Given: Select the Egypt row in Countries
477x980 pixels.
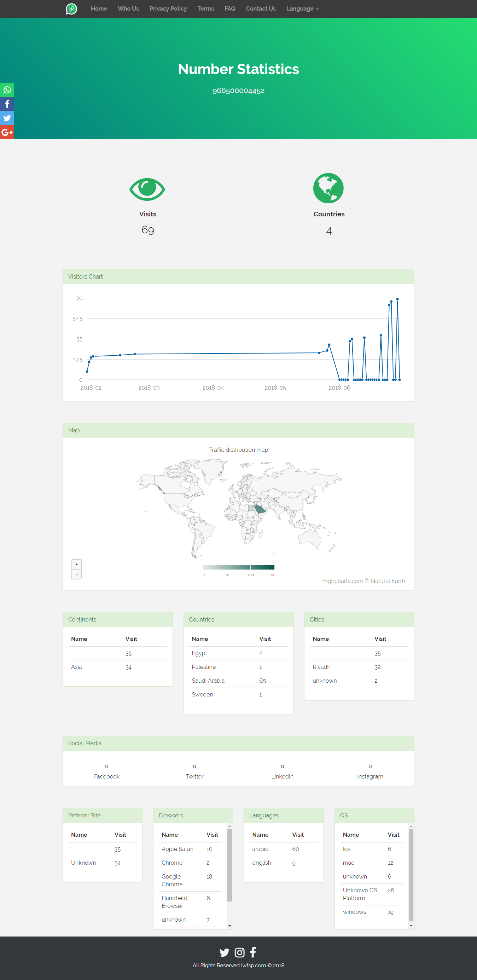Looking at the screenshot, I should [238, 653].
